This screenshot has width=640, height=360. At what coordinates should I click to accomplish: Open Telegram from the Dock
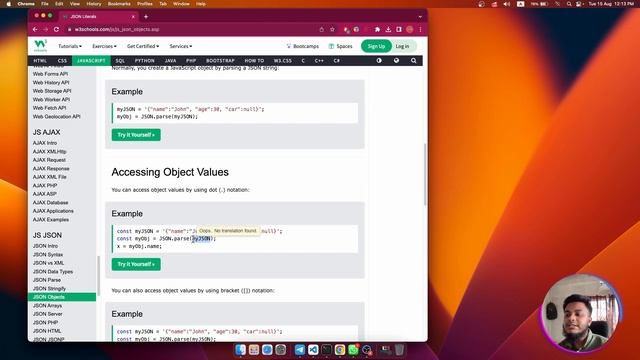(x=300, y=350)
